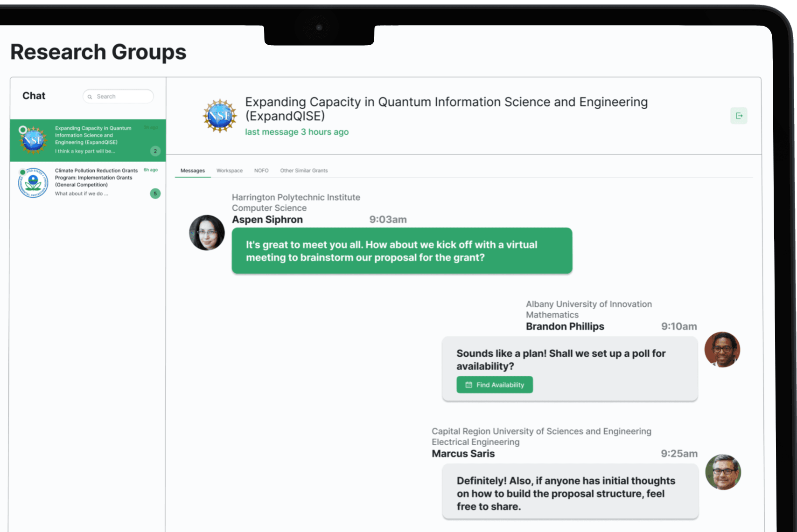Click the 9:25am timestamp

pos(679,454)
